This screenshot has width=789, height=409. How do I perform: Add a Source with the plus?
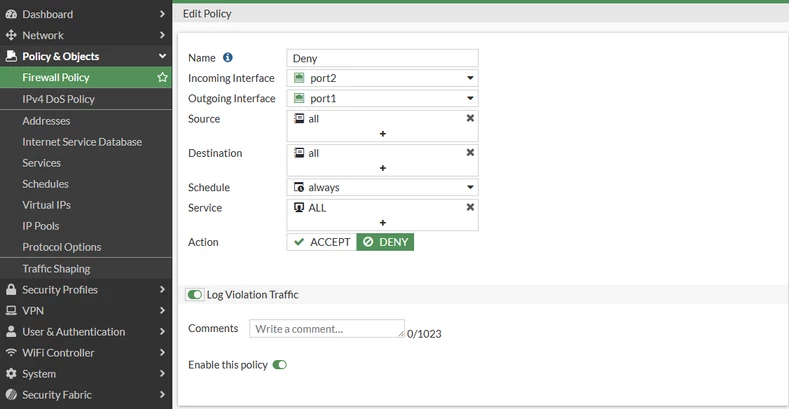click(382, 134)
